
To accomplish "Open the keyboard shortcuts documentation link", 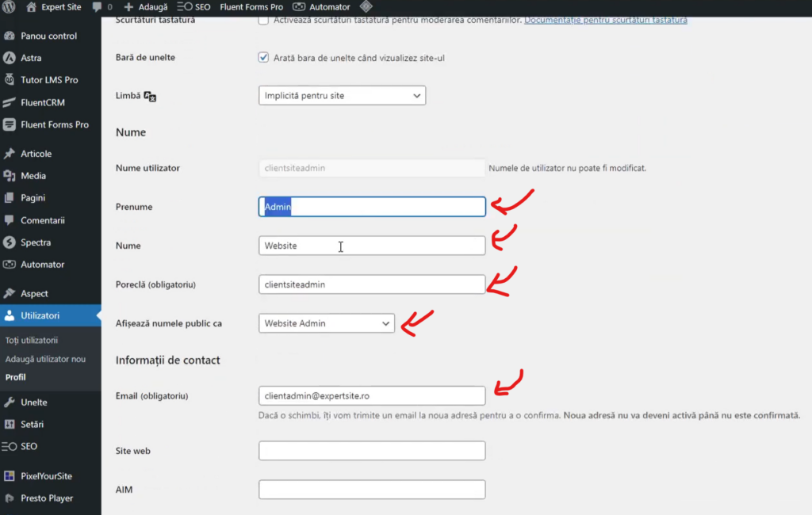I will tap(605, 20).
